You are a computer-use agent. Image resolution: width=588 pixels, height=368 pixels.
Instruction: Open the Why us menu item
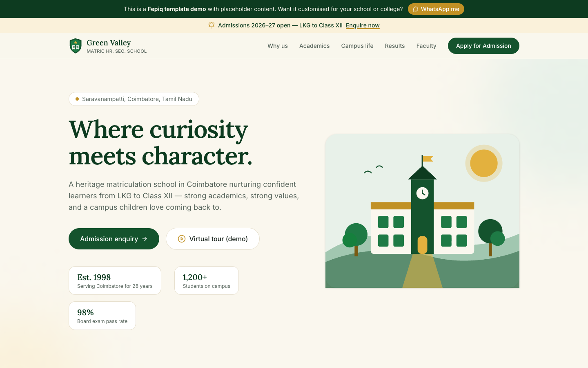click(278, 46)
